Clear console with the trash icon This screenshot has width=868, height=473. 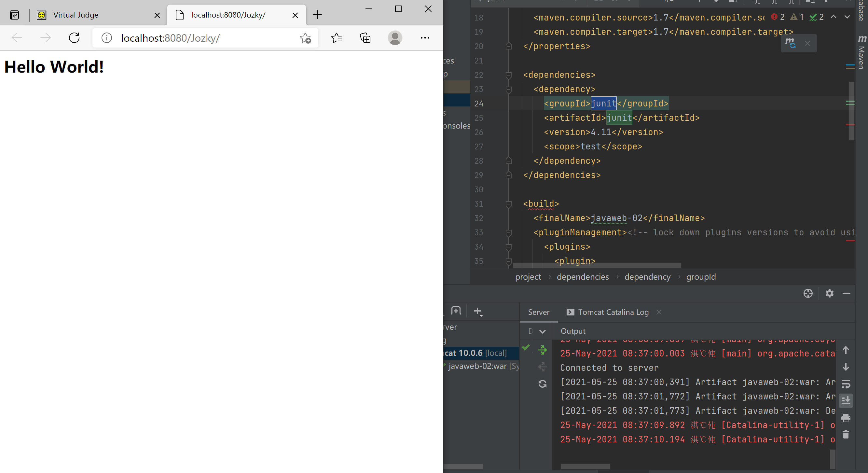point(846,435)
